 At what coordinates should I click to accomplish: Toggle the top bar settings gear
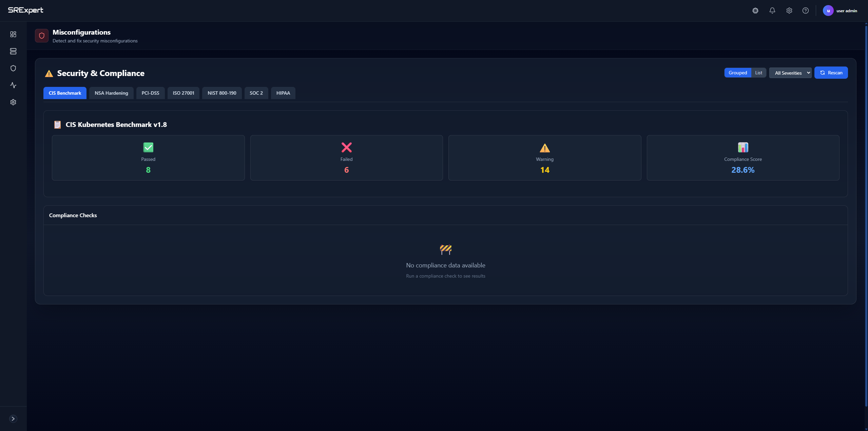click(789, 10)
